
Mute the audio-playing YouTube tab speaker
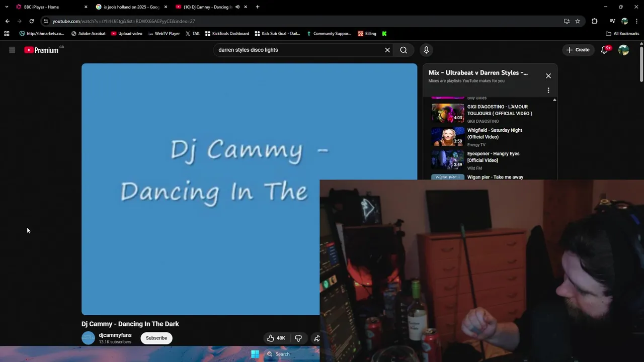pos(237,7)
